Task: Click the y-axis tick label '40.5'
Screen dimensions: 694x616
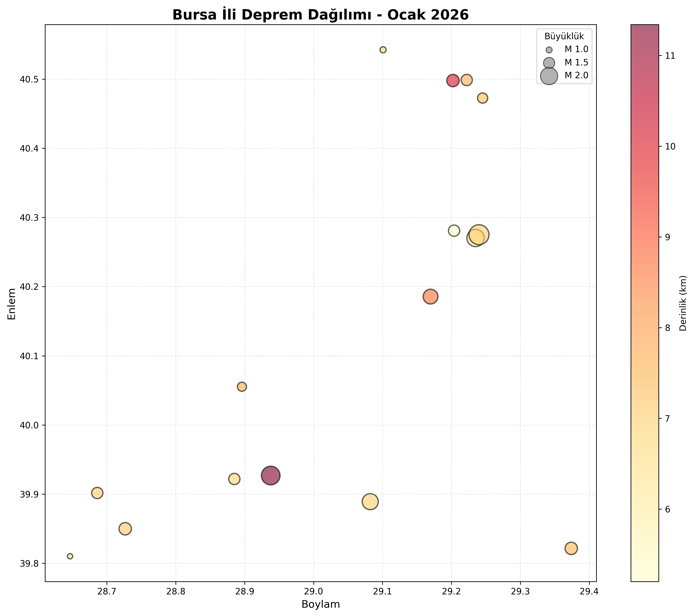Action: point(29,80)
